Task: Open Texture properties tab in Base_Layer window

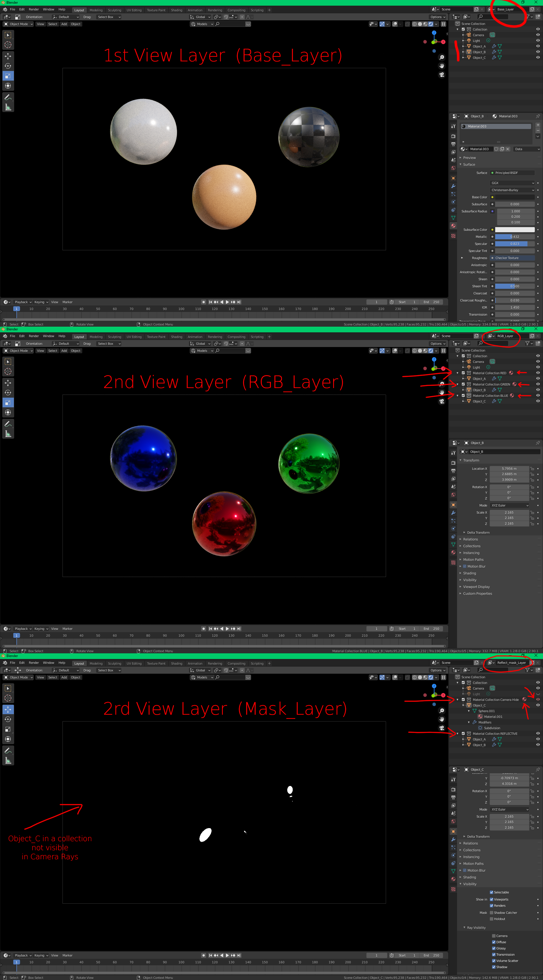Action: pos(453,236)
